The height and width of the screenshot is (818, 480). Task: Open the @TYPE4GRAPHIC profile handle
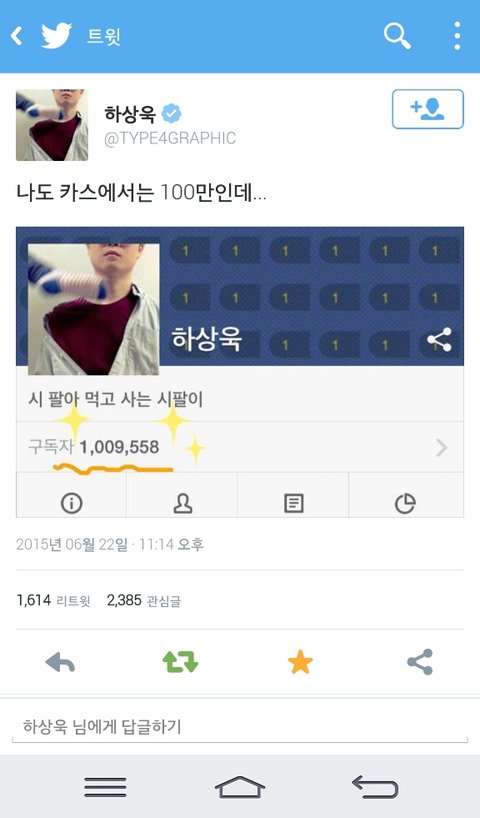[x=170, y=138]
